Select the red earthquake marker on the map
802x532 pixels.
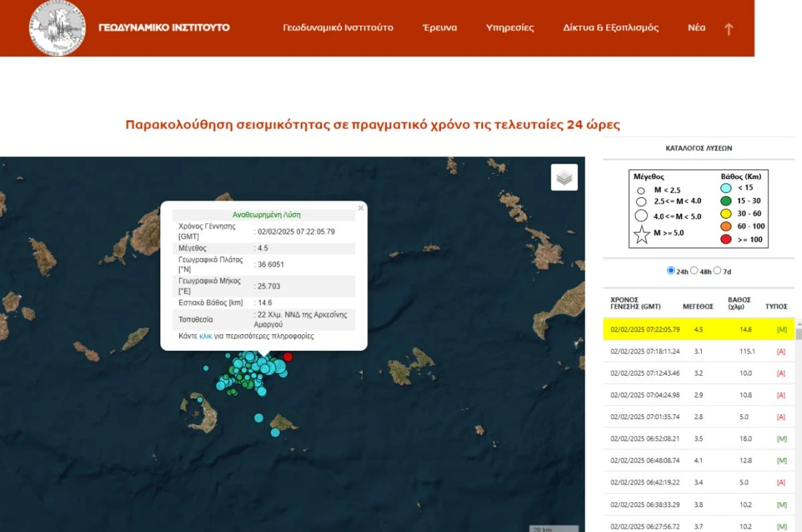point(287,357)
